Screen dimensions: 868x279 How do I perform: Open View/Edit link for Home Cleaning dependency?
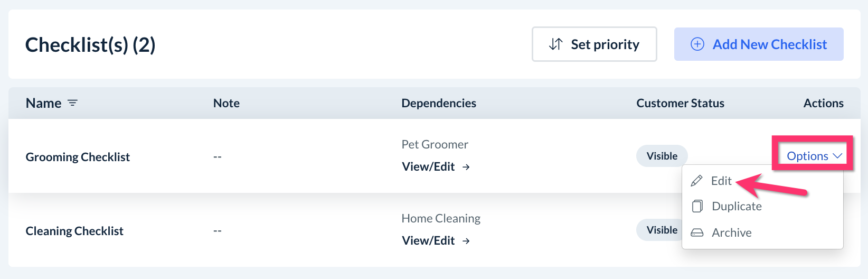pos(428,241)
